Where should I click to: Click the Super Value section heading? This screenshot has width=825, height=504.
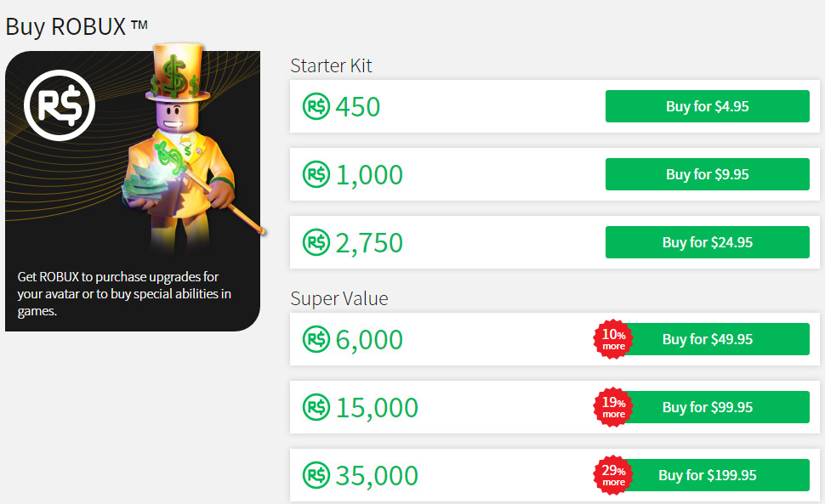point(339,298)
